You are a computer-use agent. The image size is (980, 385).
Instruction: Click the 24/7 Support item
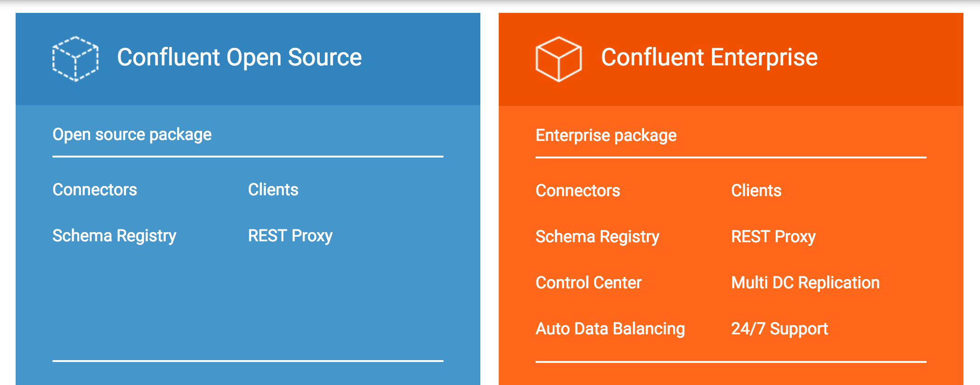[779, 329]
